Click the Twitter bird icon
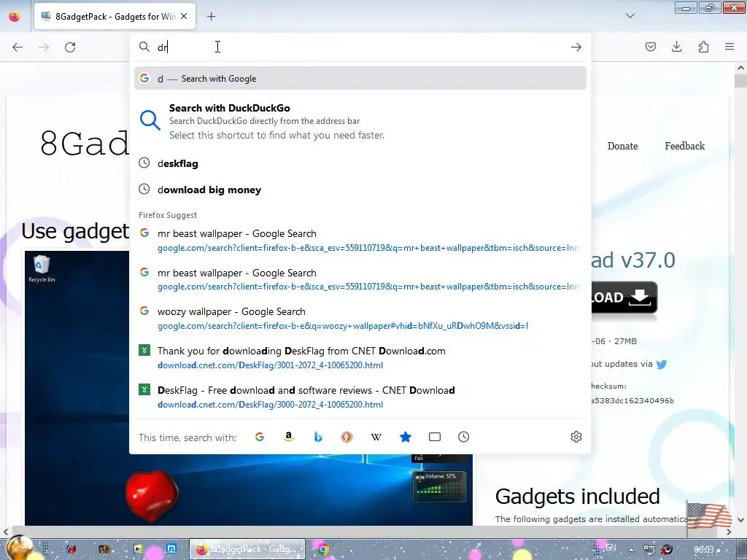747x560 pixels. pyautogui.click(x=661, y=365)
